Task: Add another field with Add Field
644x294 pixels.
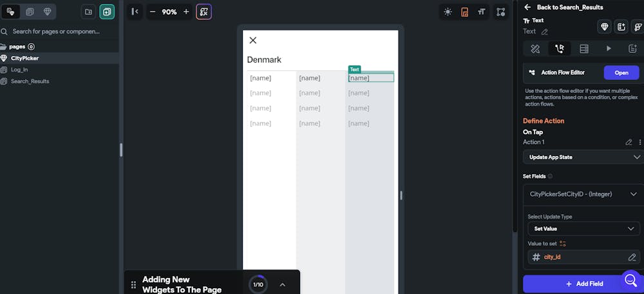Action: click(584, 284)
